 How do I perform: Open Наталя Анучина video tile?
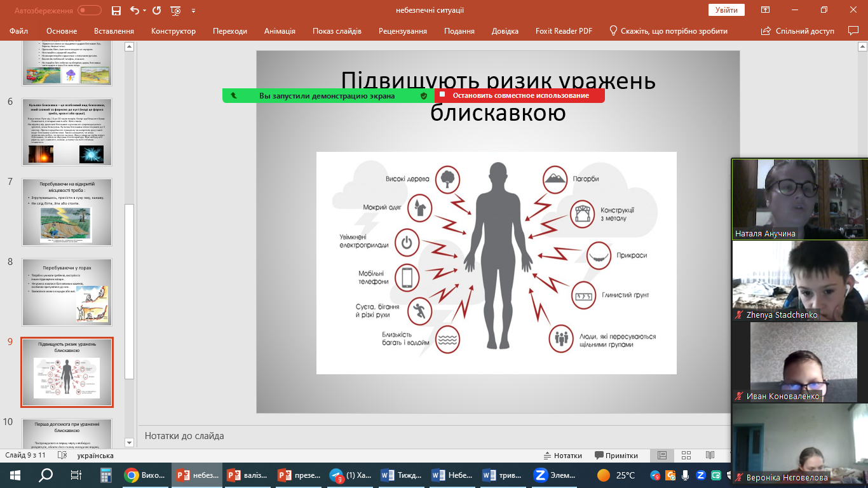pyautogui.click(x=799, y=199)
